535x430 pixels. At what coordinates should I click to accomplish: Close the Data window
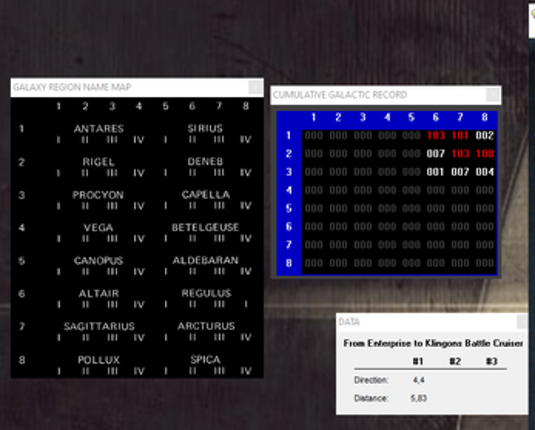(522, 322)
